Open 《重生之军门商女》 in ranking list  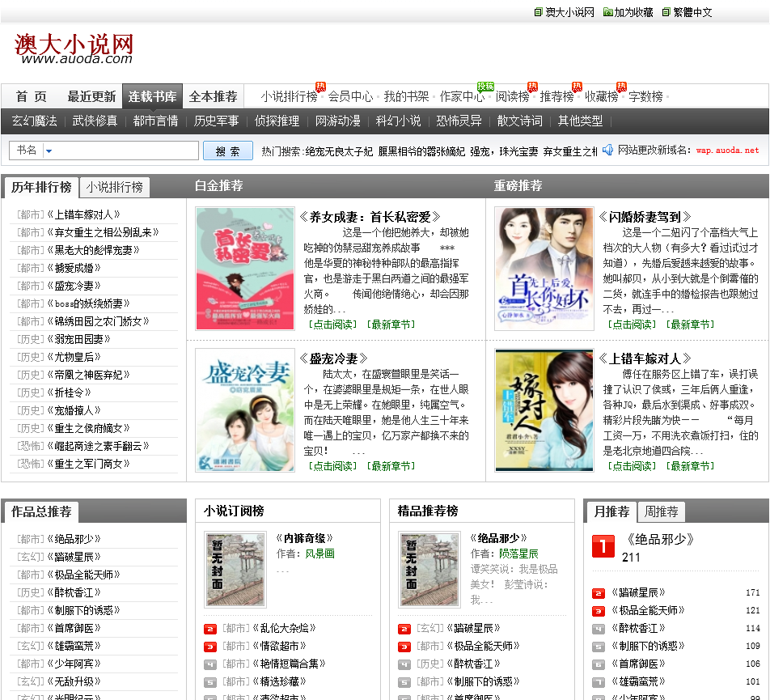[x=88, y=464]
